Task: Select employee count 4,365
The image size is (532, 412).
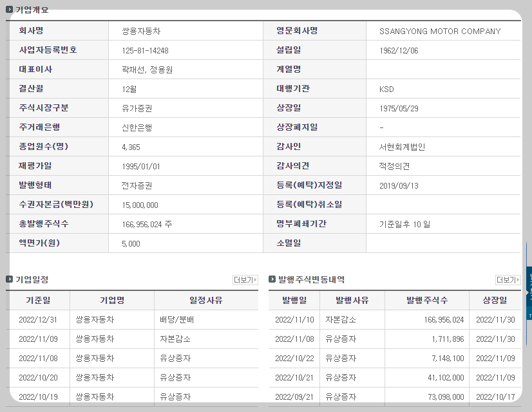Action: (x=131, y=147)
